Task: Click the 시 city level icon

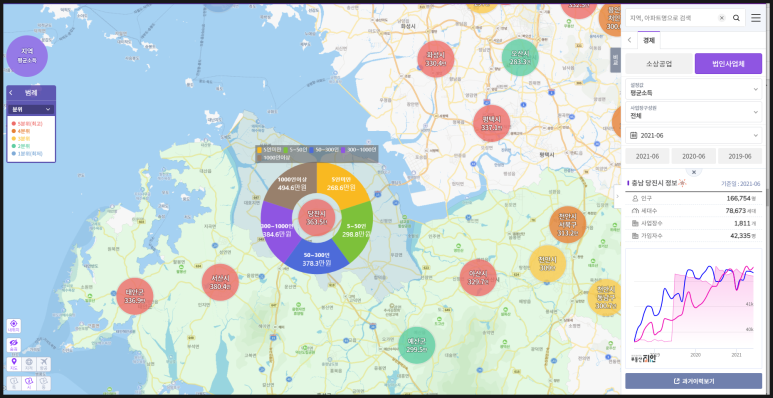Action: (x=29, y=383)
